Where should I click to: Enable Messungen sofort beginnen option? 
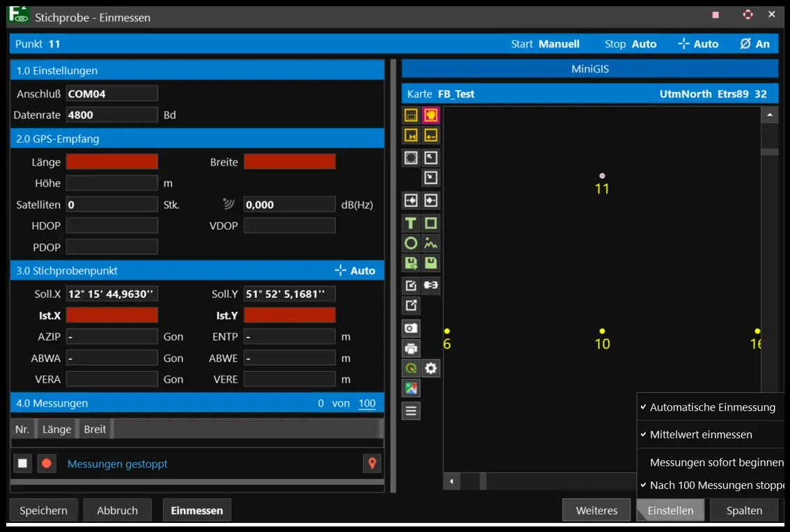[716, 462]
